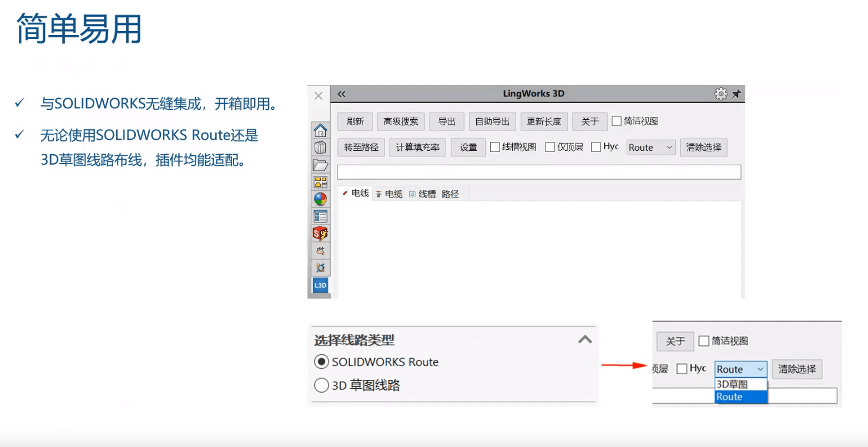
Task: Switch to the 电线 tab
Action: click(356, 193)
